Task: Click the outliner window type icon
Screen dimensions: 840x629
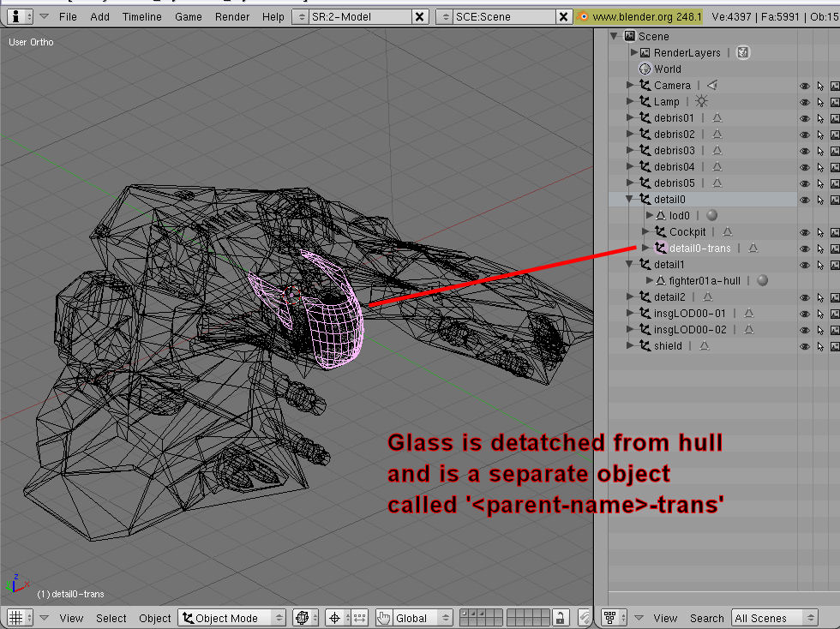Action: pyautogui.click(x=609, y=617)
